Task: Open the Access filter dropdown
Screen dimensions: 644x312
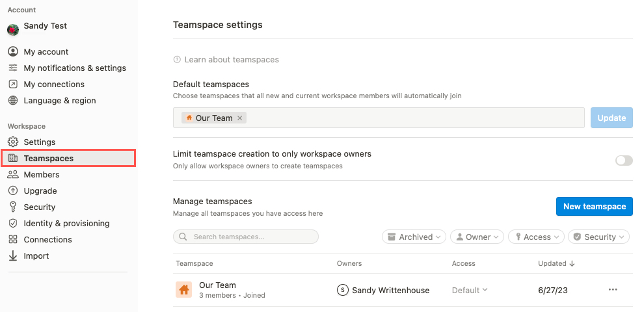Action: tap(535, 237)
